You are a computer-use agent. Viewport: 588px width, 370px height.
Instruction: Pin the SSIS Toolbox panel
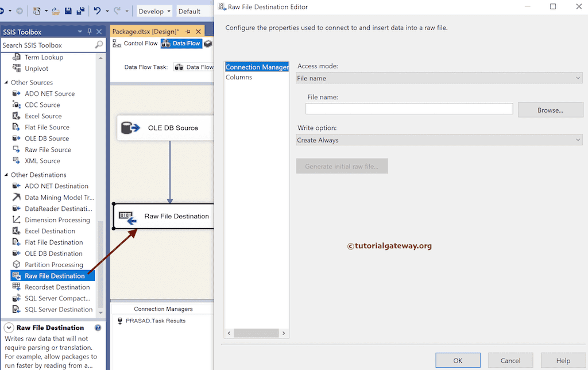pyautogui.click(x=89, y=32)
